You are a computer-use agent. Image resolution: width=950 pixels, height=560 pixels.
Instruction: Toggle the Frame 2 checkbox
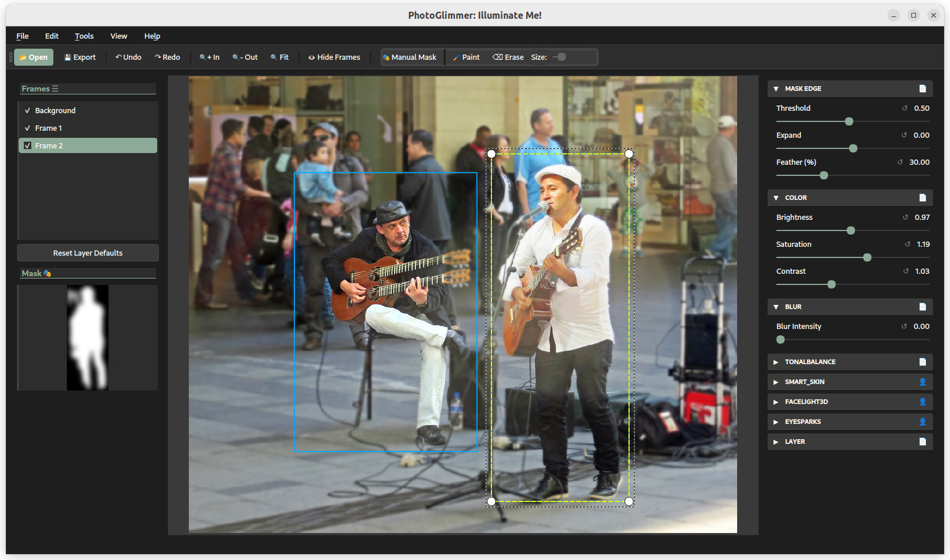[x=28, y=146]
